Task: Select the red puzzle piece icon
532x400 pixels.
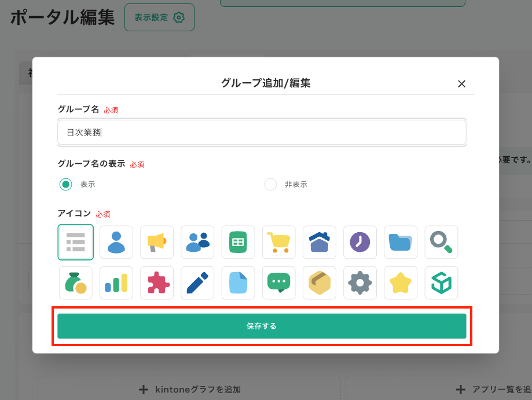Action: [x=157, y=282]
